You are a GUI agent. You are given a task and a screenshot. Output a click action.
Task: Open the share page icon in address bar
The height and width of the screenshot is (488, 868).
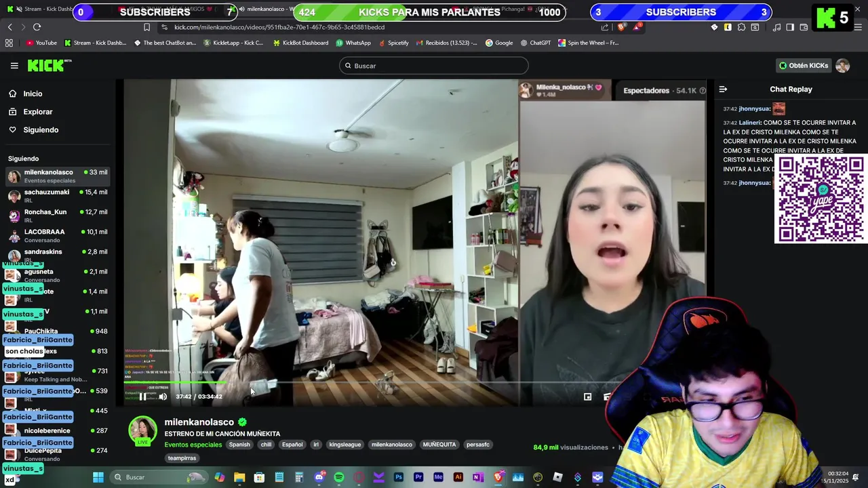(605, 27)
